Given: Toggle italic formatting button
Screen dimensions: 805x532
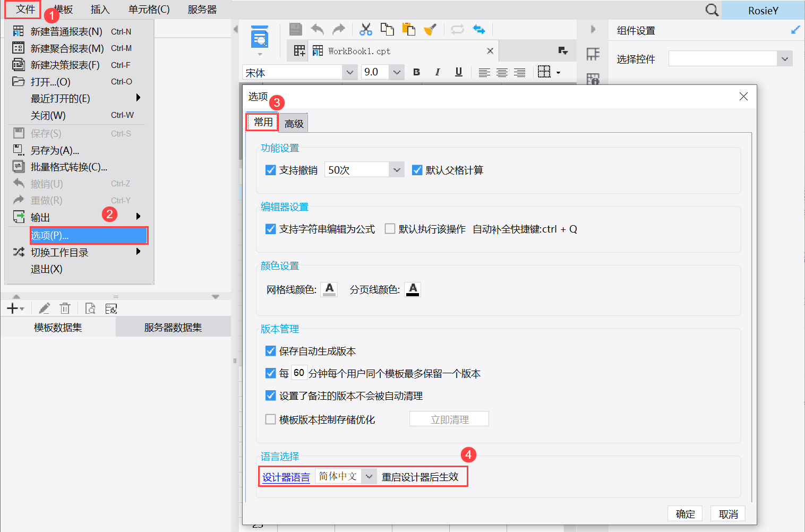Looking at the screenshot, I should (438, 72).
